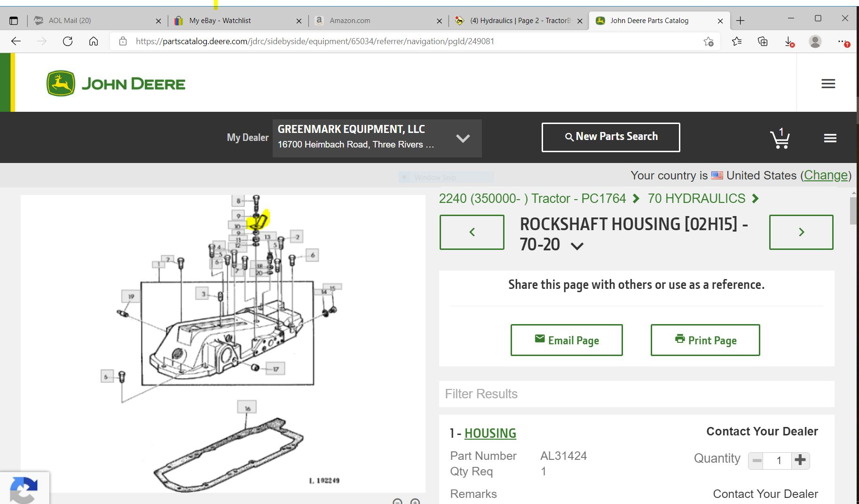
Task: Click the New Parts Search button
Action: point(611,137)
